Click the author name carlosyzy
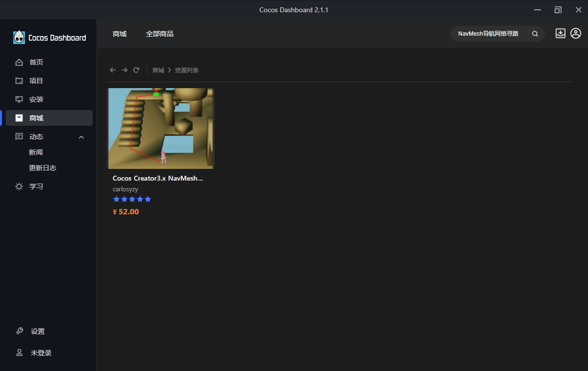The image size is (588, 371). [125, 189]
